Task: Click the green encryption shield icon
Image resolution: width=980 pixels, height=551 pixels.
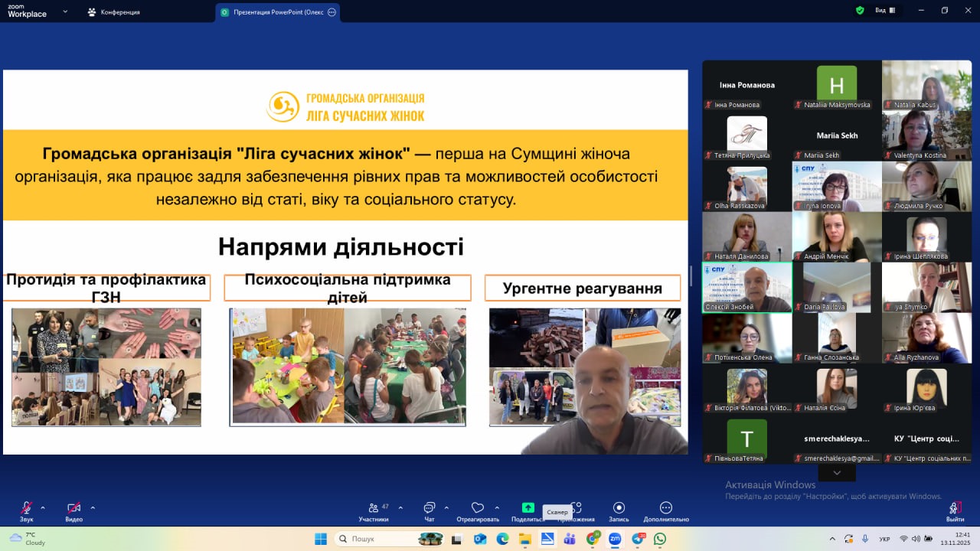Action: tap(860, 11)
